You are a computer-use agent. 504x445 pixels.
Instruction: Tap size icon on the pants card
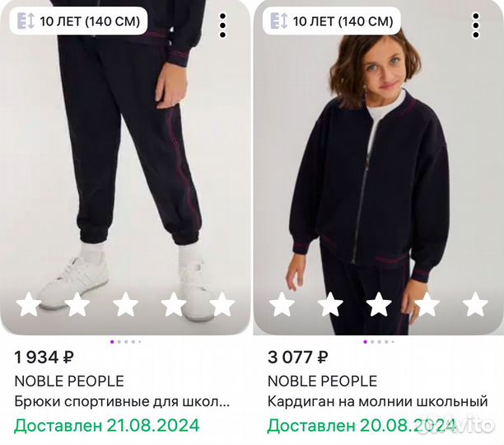[26, 21]
